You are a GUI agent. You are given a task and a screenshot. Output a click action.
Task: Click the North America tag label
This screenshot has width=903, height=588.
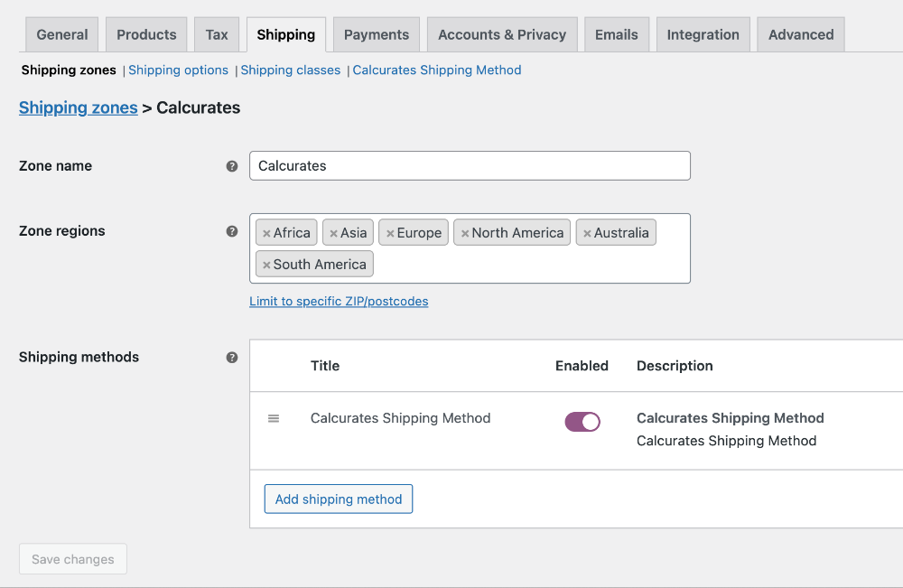pos(517,233)
